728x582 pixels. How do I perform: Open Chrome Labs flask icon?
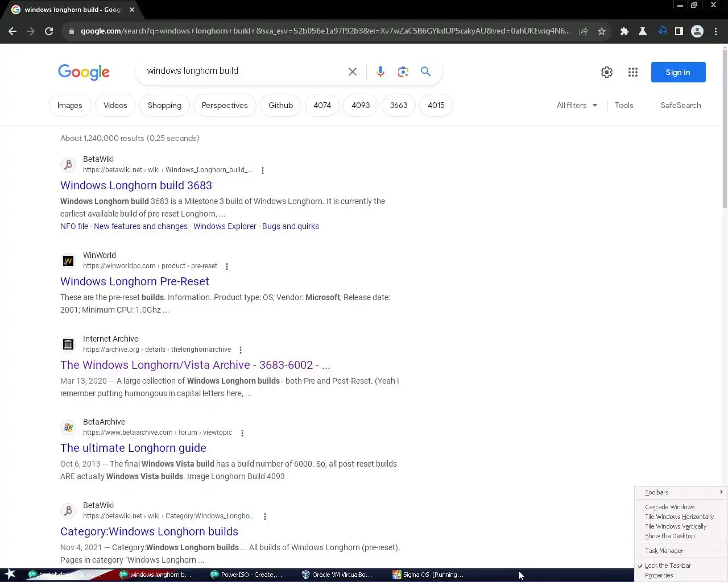[643, 31]
